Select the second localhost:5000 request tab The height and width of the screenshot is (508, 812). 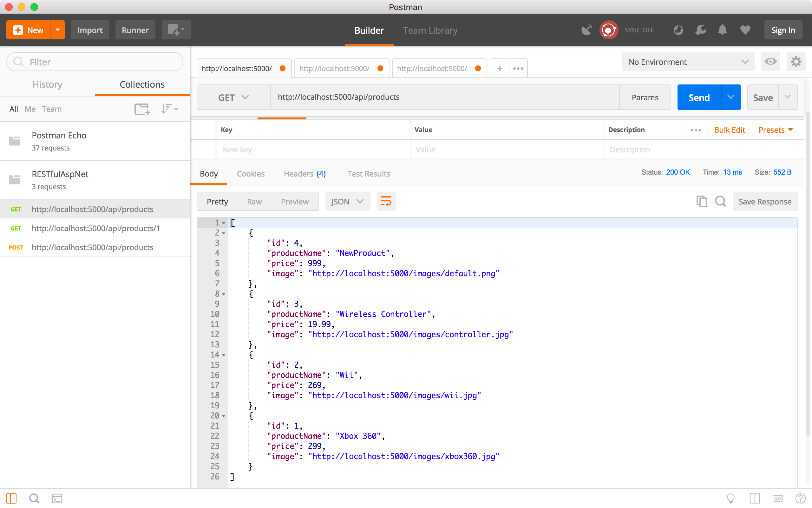point(342,68)
